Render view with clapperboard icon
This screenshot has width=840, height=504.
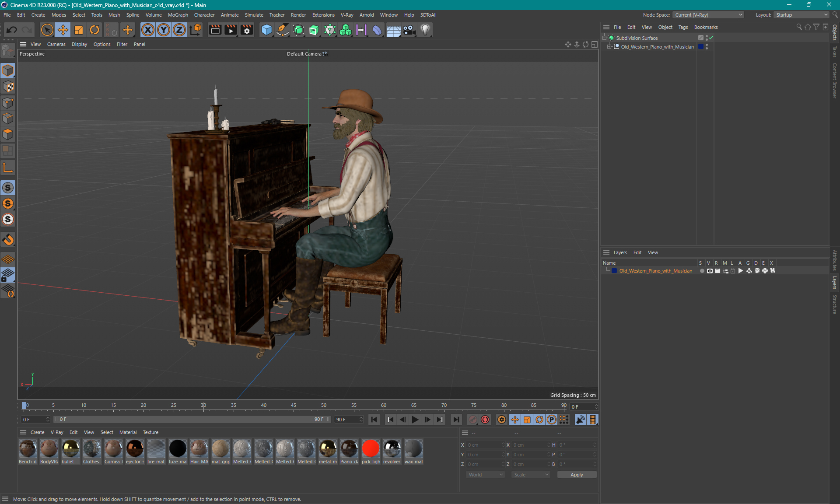point(215,30)
